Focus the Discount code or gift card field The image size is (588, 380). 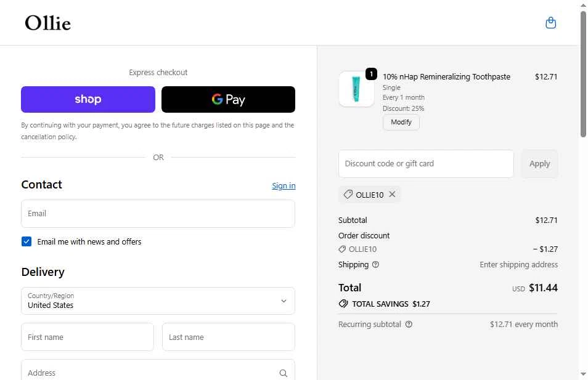pos(426,164)
